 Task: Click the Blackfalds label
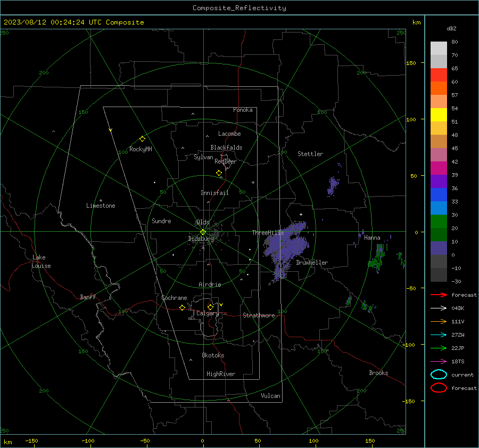[226, 148]
